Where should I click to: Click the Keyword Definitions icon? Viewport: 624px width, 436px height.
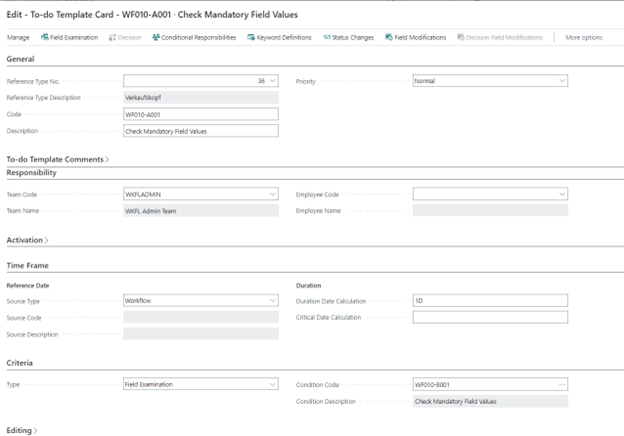click(252, 37)
